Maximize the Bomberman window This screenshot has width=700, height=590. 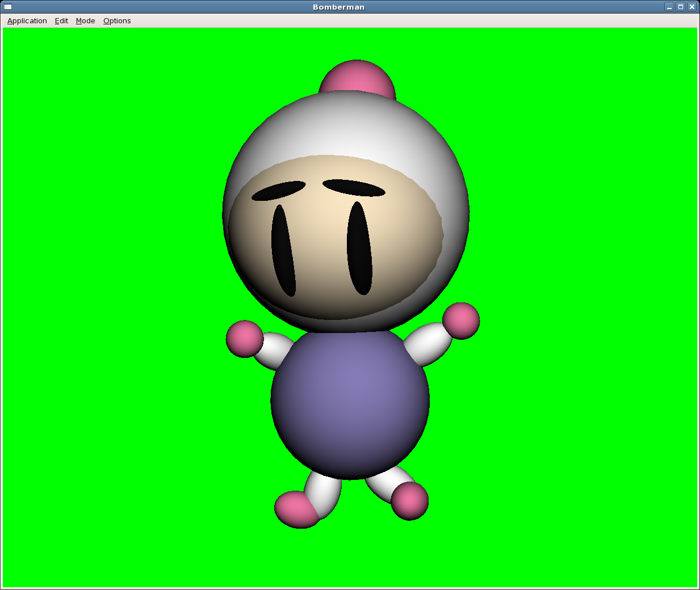681,7
